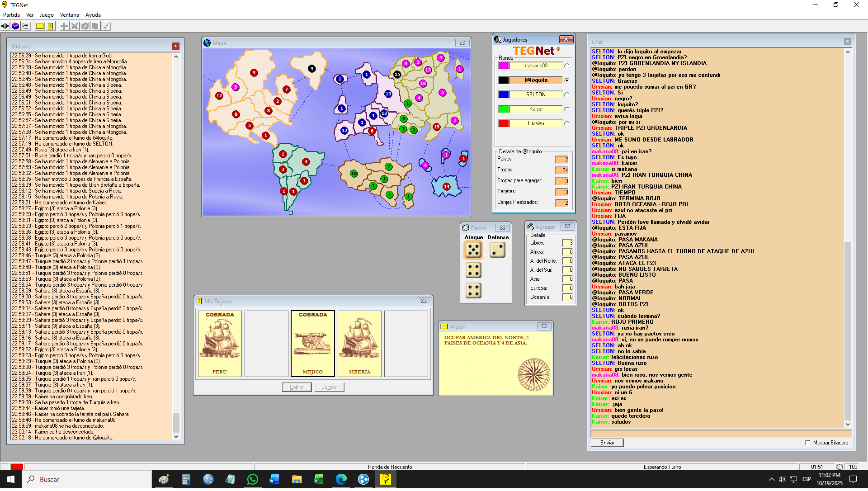Screen dimensions: 868x491
Task: Open the Juego menu
Action: (x=46, y=15)
